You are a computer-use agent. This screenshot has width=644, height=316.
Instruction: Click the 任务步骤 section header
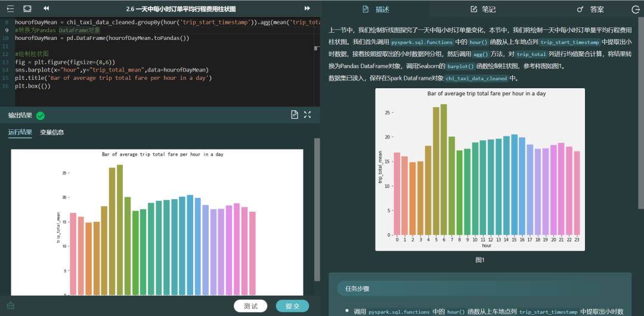357,289
